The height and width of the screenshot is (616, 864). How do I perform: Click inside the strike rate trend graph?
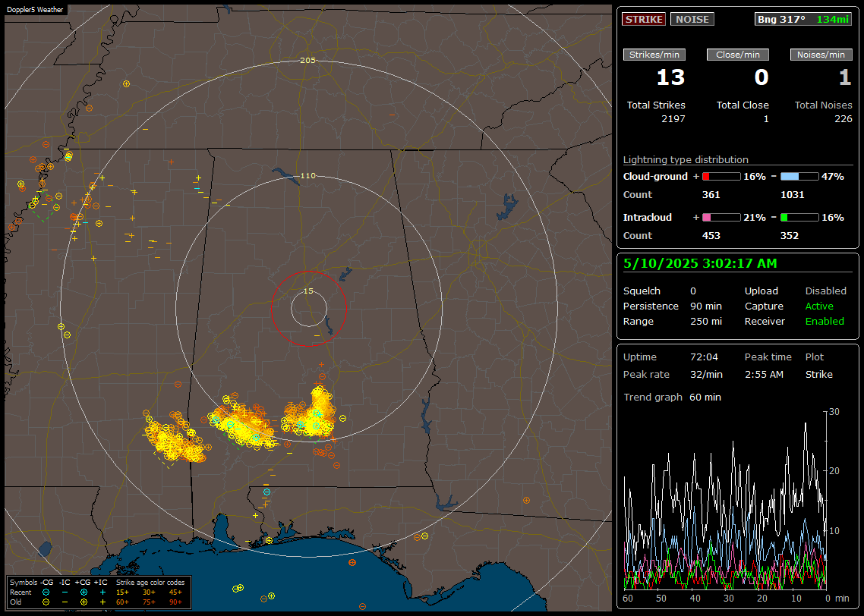[x=724, y=501]
